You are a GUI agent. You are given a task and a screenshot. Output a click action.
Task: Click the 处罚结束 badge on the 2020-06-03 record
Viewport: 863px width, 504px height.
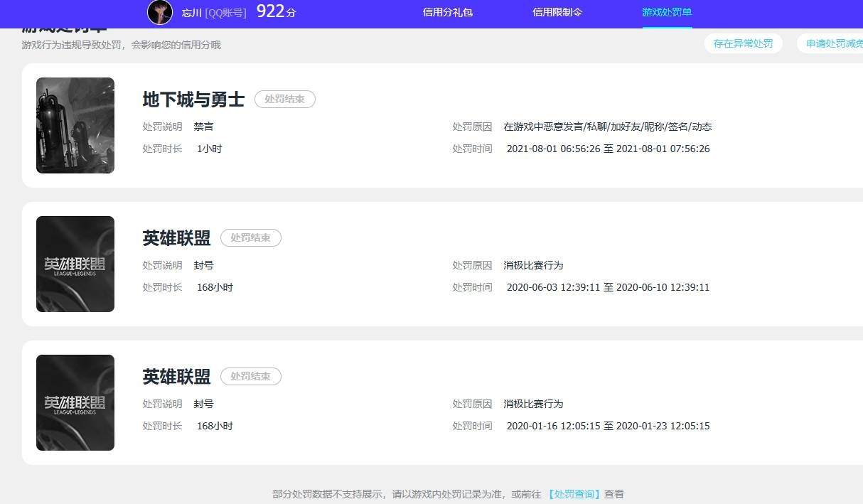(x=250, y=238)
